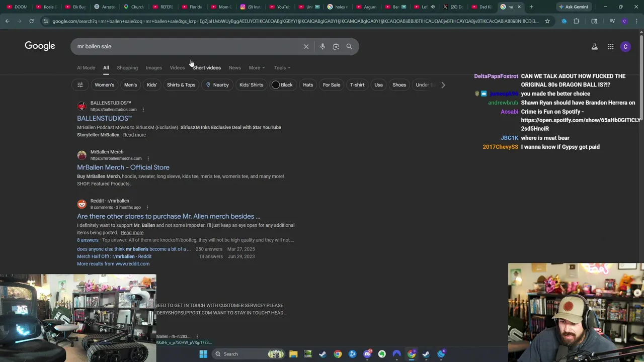The image size is (644, 362).
Task: Toggle the Shoes filter chip
Action: 399,85
